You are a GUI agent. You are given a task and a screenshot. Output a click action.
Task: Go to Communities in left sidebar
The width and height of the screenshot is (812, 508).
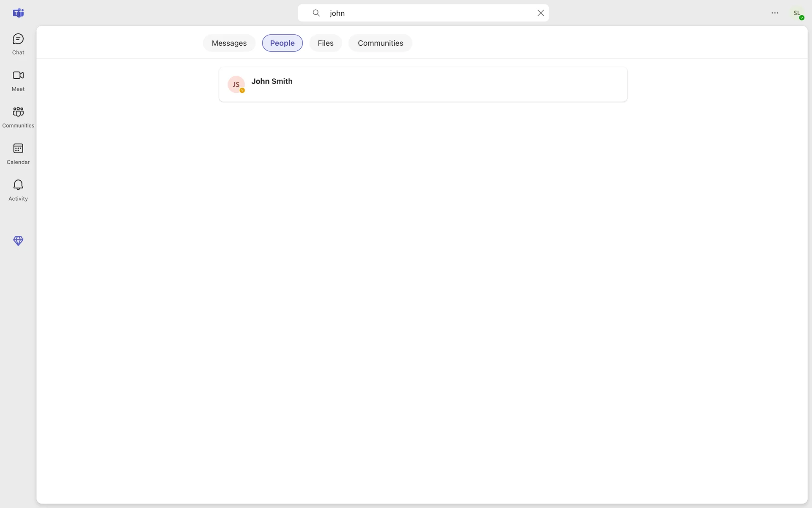18,117
